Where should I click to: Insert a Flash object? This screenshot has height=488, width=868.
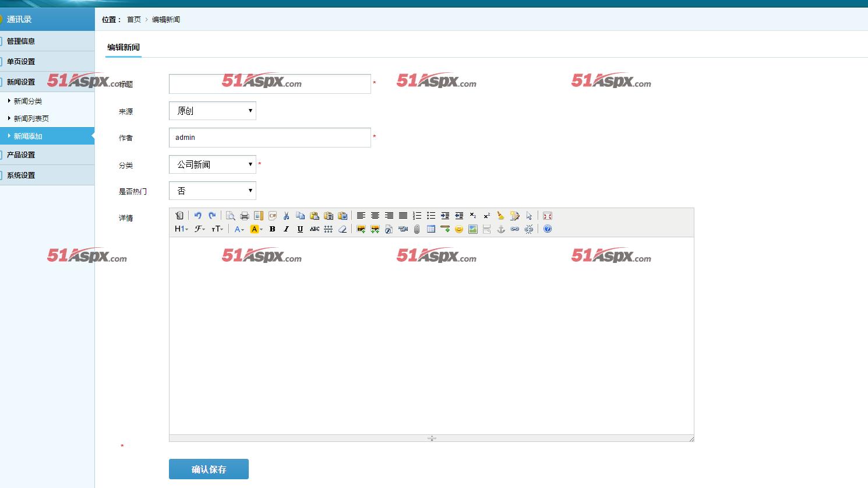[389, 229]
